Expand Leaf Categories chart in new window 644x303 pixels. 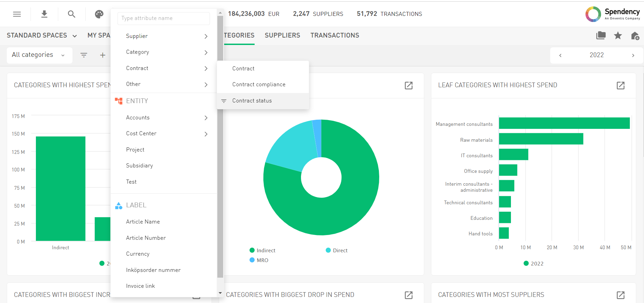pos(620,86)
